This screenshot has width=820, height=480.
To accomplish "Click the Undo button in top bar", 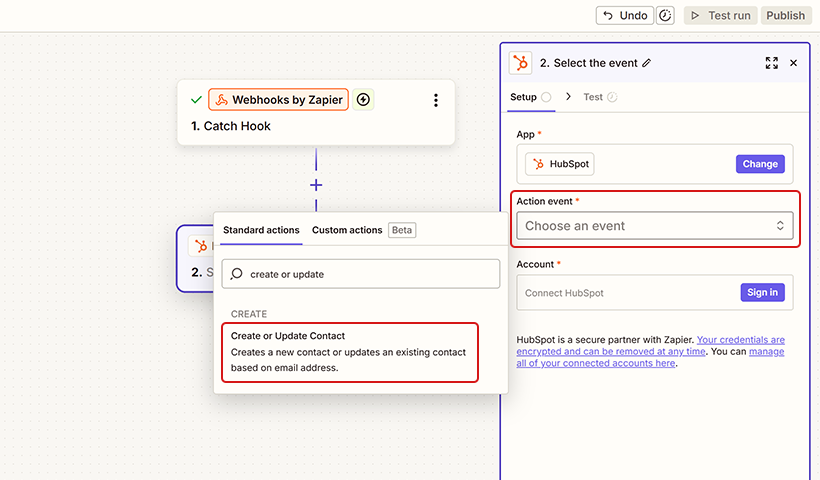I will point(624,15).
